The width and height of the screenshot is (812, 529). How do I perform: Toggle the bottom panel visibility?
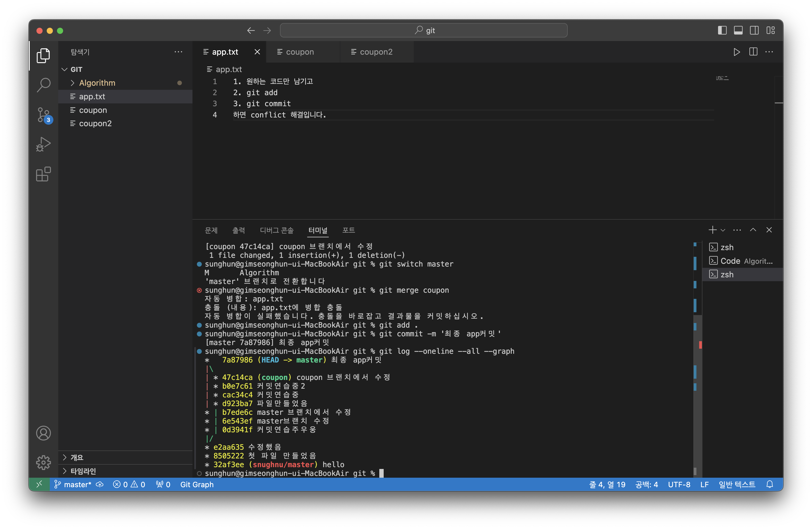click(738, 30)
